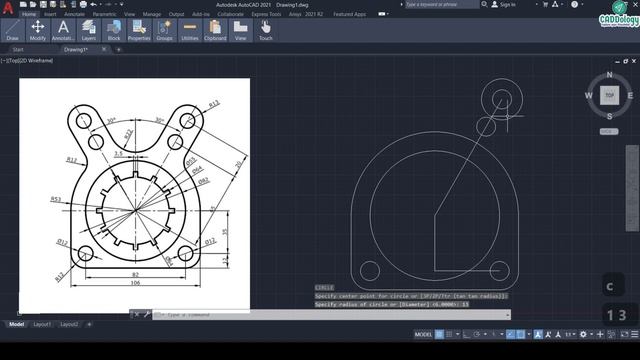Switch to the Parametric ribbon tab

(x=104, y=14)
